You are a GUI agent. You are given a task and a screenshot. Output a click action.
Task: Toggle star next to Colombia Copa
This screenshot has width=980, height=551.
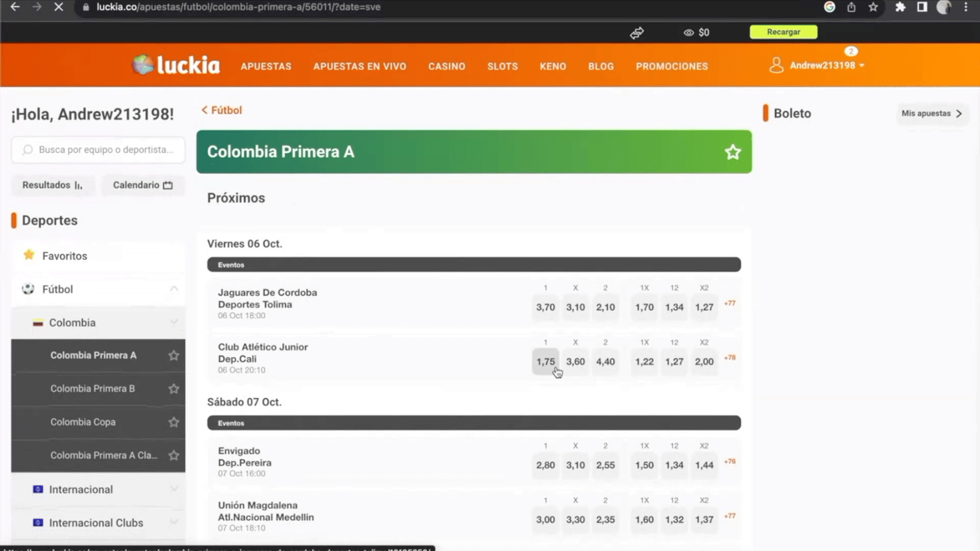pos(174,422)
